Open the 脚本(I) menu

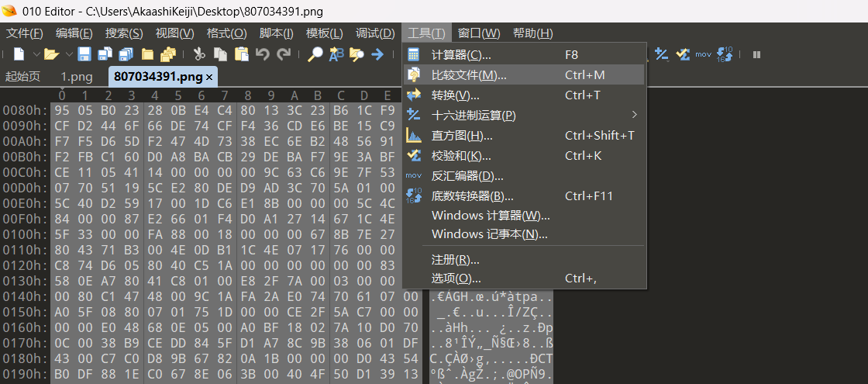point(276,33)
